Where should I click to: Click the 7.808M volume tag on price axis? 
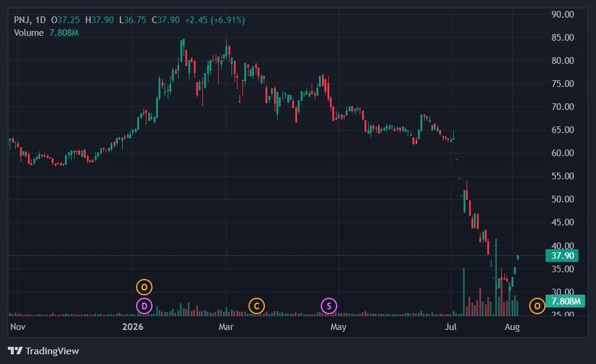tap(565, 301)
